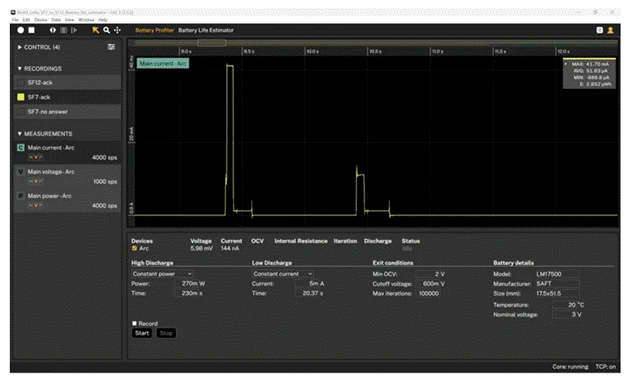
Task: Open the user account icon
Action: point(610,30)
